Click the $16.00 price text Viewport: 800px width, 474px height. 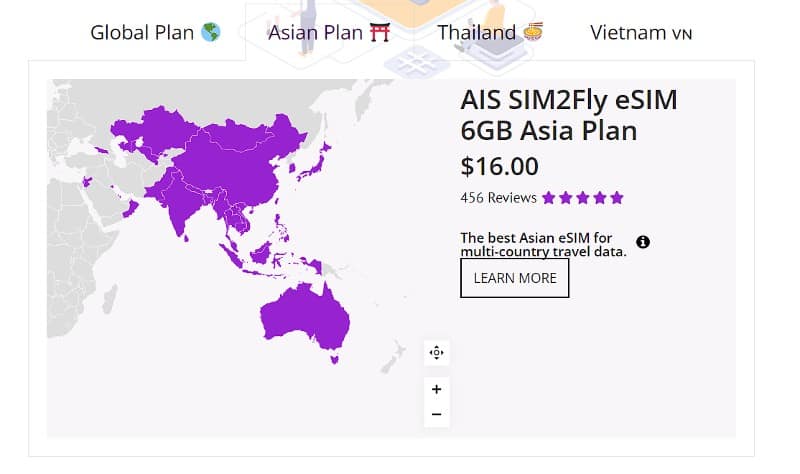tap(499, 166)
